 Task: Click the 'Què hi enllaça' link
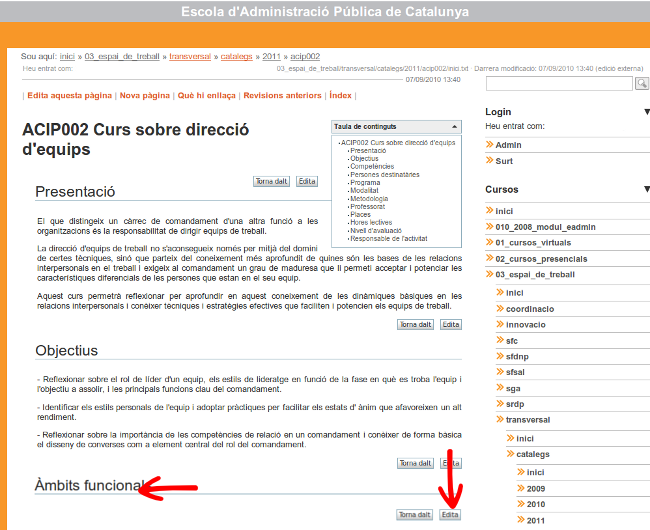coord(207,95)
